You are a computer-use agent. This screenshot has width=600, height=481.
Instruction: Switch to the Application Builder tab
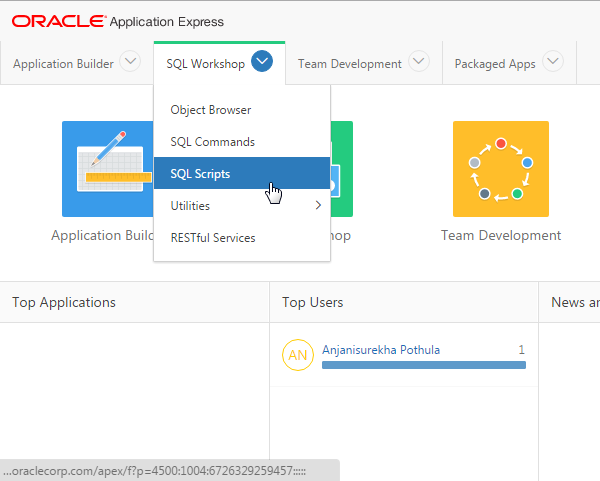click(63, 64)
